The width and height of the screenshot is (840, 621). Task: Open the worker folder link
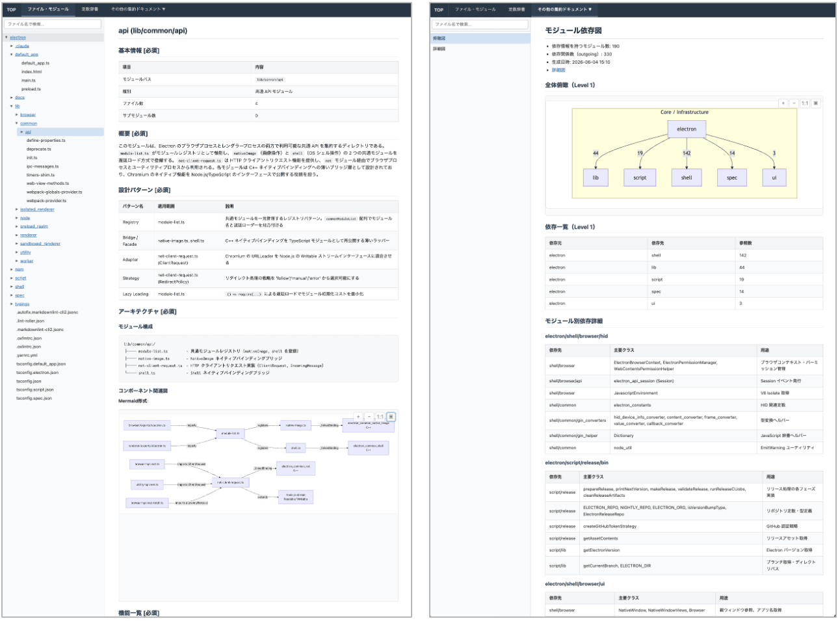[x=27, y=261]
